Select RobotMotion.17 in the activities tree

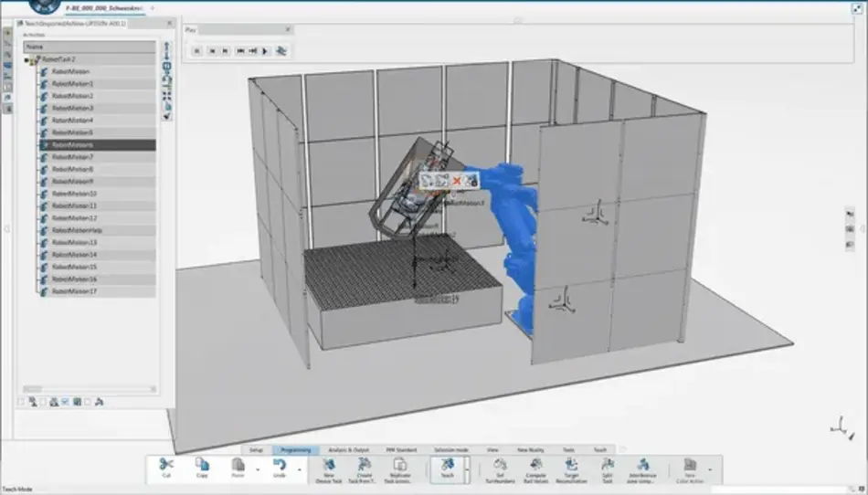click(x=75, y=291)
